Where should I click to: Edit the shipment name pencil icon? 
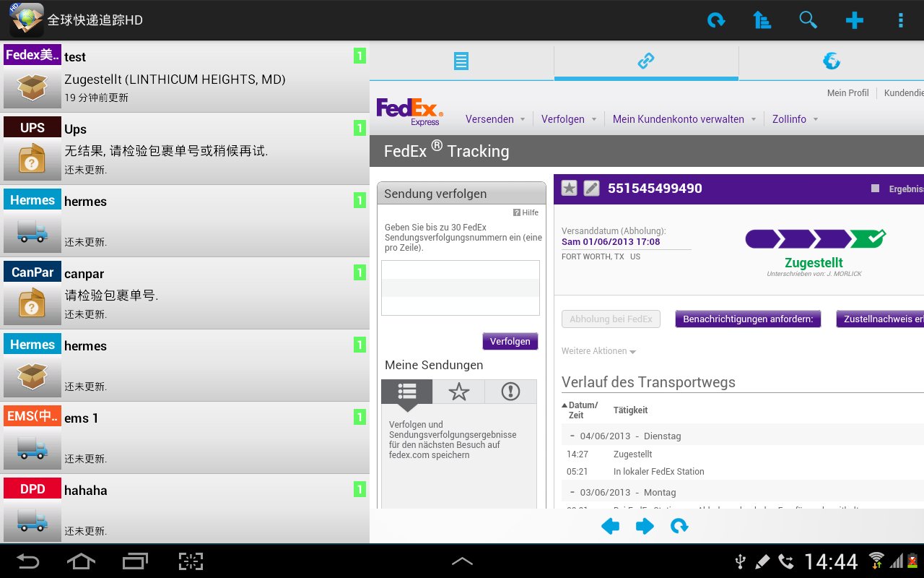[x=591, y=189]
